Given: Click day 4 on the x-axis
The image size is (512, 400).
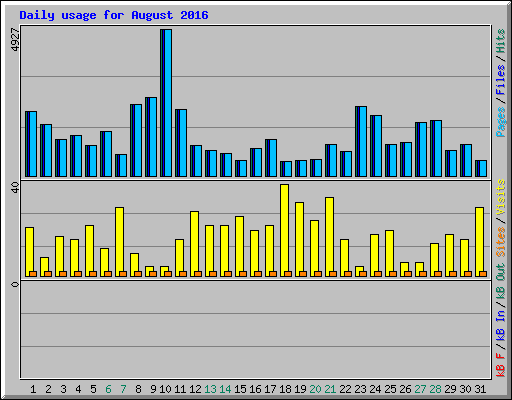Looking at the screenshot, I should pyautogui.click(x=78, y=389).
